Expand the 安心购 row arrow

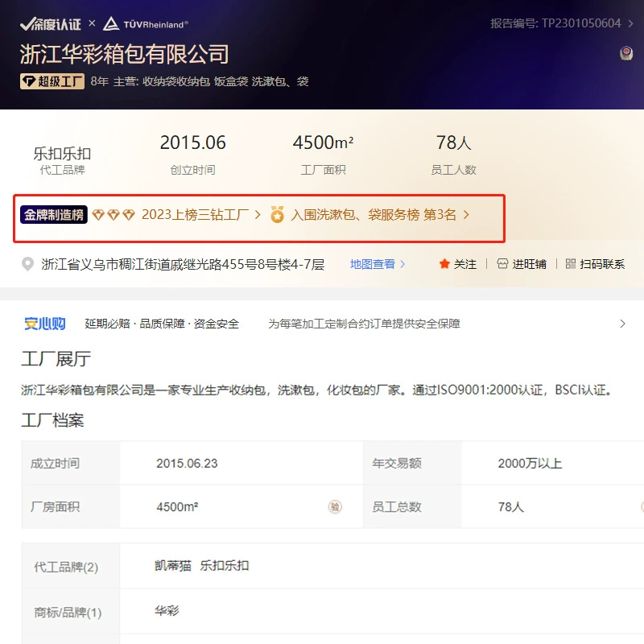(x=622, y=324)
